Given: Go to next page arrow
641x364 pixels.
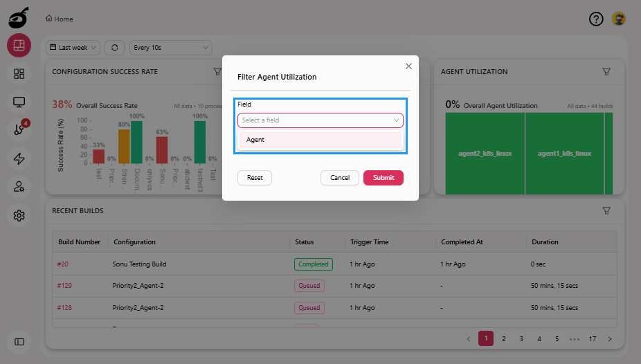Looking at the screenshot, I should 610,338.
